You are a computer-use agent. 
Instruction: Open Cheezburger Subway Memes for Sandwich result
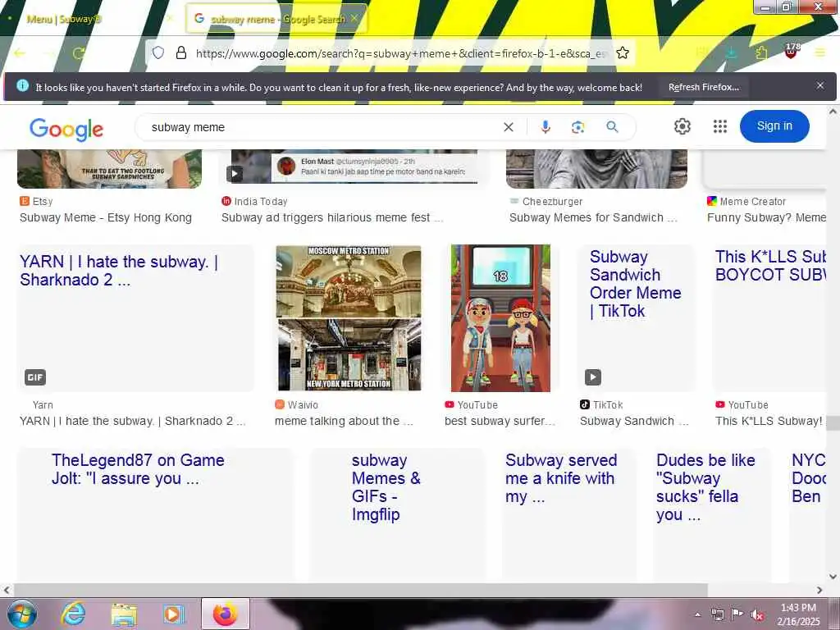(593, 217)
